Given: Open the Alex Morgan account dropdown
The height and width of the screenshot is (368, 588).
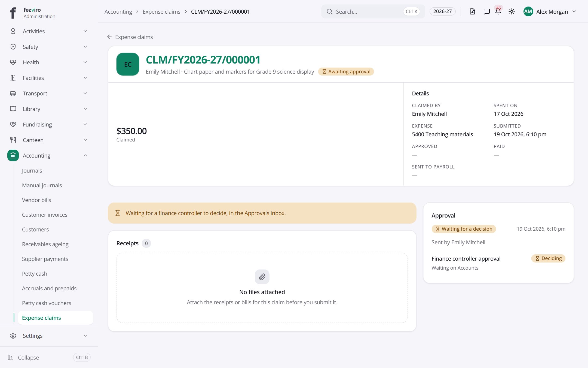Looking at the screenshot, I should point(550,11).
